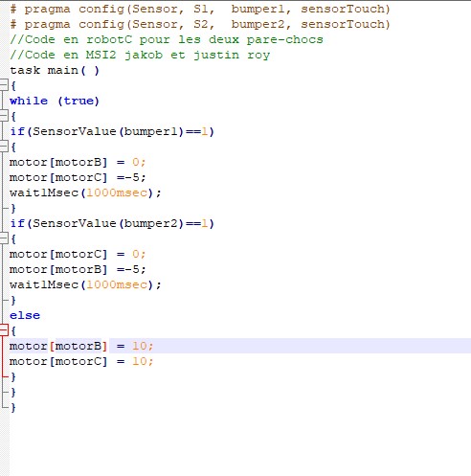Place cursor on the highlighted motorB = 10 line
Image resolution: width=471 pixels, height=476 pixels.
point(240,346)
